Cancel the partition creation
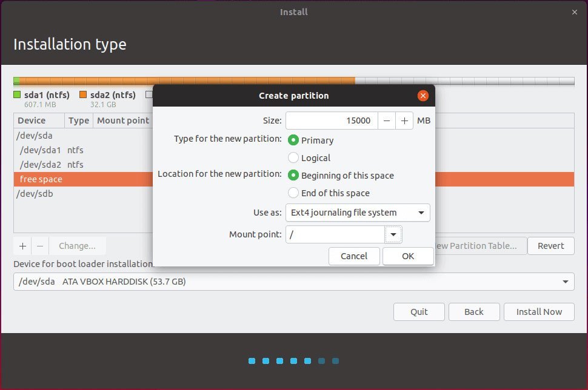The width and height of the screenshot is (588, 390). pyautogui.click(x=354, y=256)
